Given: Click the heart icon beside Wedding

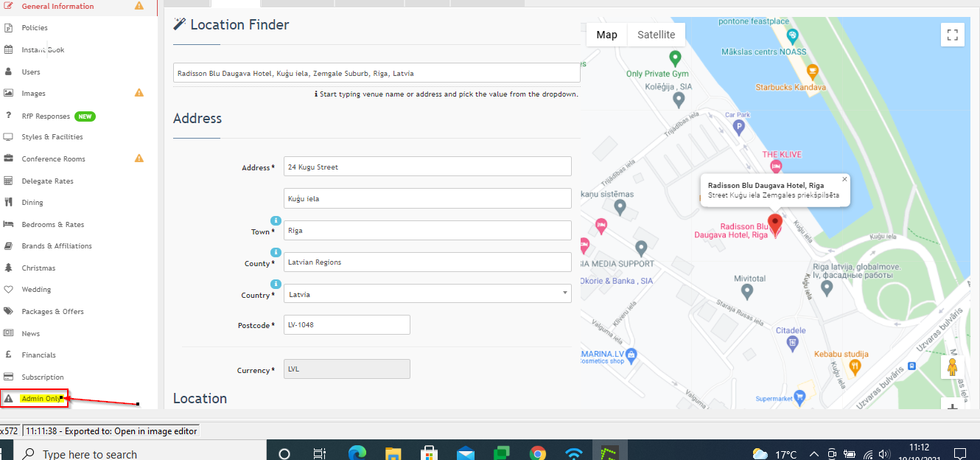Looking at the screenshot, I should click(x=8, y=290).
